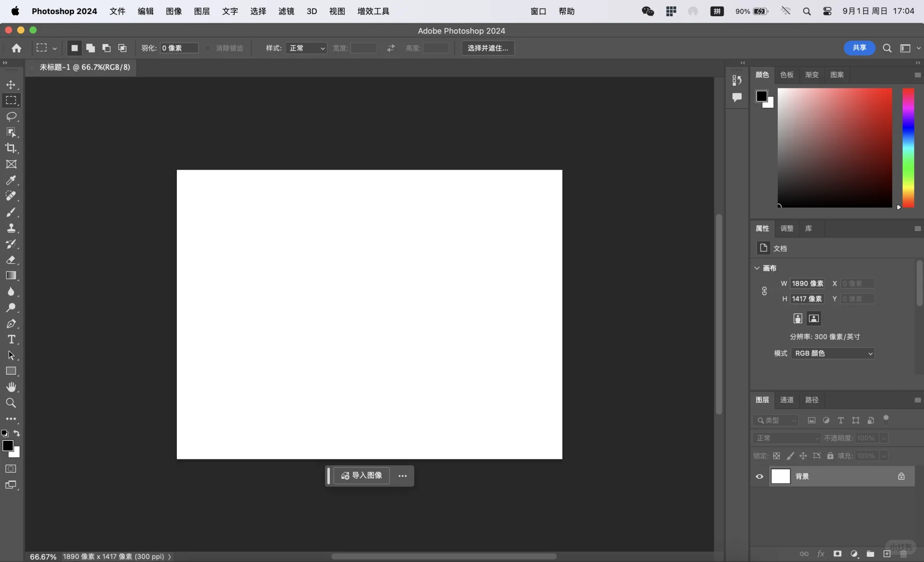Screen dimensions: 924x562
Task: Click the 选择并遮住 button
Action: coord(487,48)
